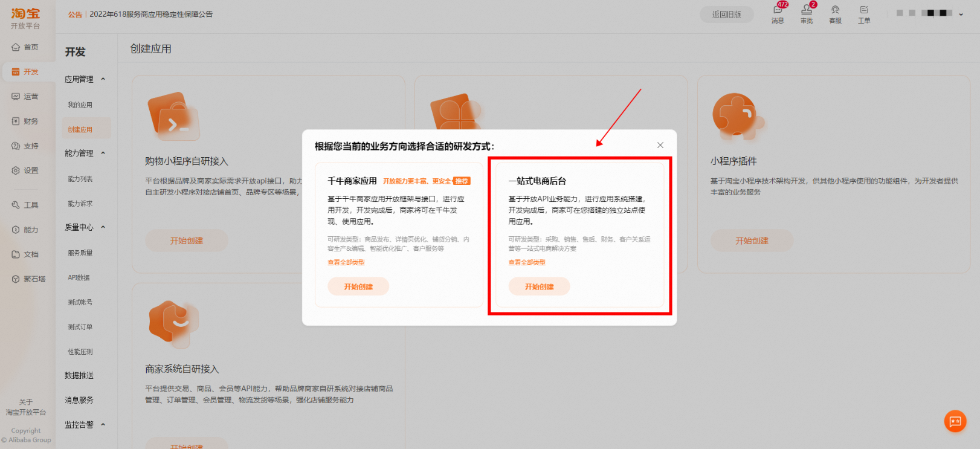Open the 聚石塔 section
980x449 pixels.
[28, 279]
